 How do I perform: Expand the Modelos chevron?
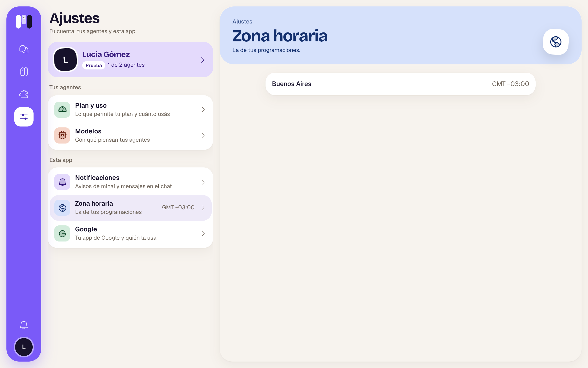(x=203, y=135)
